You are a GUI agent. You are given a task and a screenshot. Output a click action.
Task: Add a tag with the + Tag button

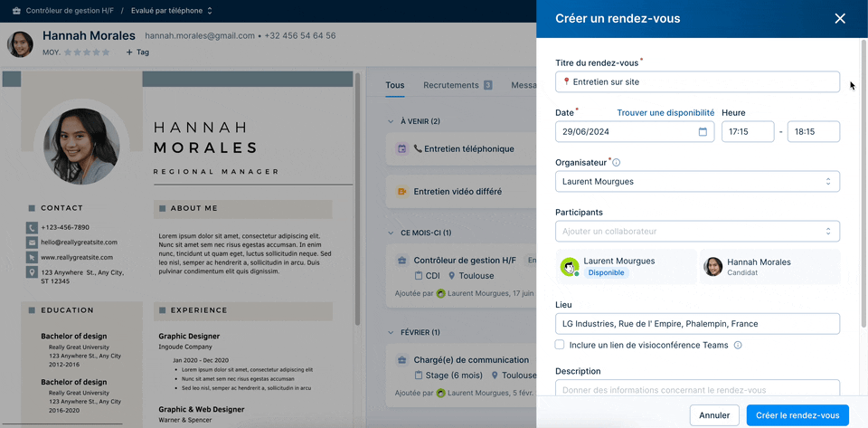(x=137, y=52)
